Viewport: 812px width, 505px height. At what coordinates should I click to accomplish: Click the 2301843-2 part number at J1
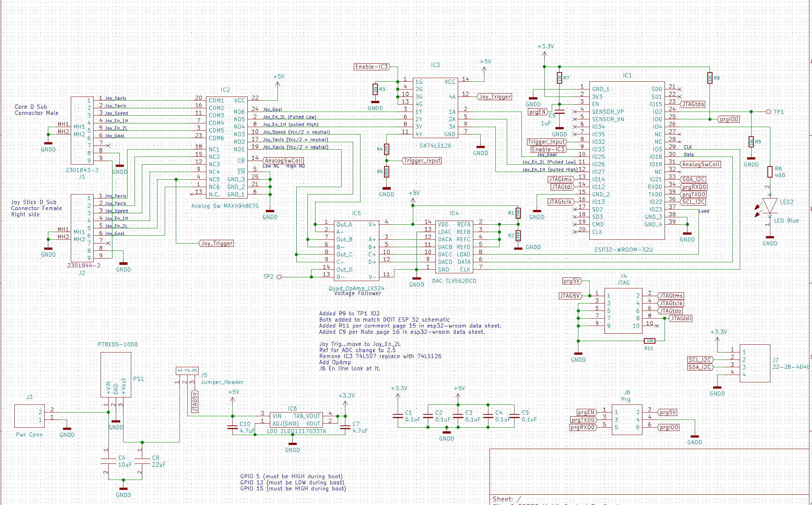pos(82,170)
